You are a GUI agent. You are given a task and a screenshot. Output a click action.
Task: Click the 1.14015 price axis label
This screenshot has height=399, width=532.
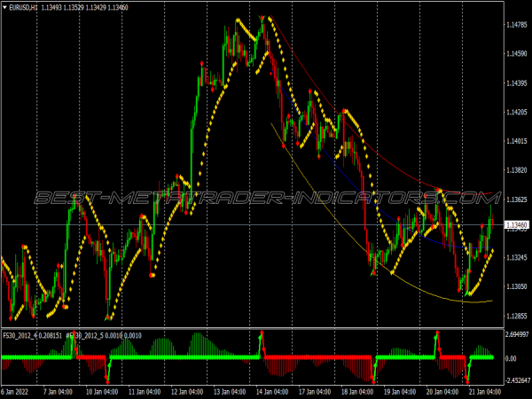click(x=517, y=141)
